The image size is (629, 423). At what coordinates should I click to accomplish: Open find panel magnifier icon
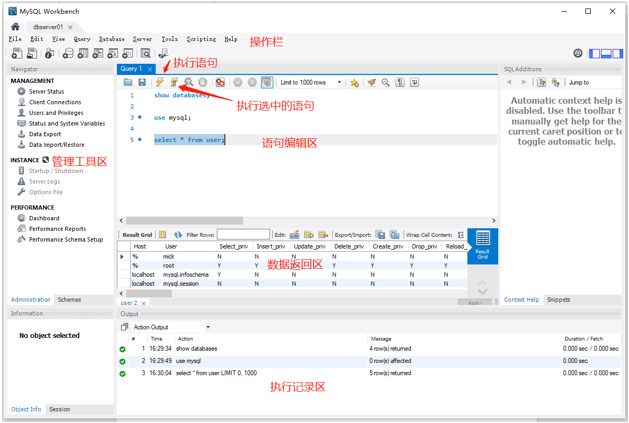(386, 82)
